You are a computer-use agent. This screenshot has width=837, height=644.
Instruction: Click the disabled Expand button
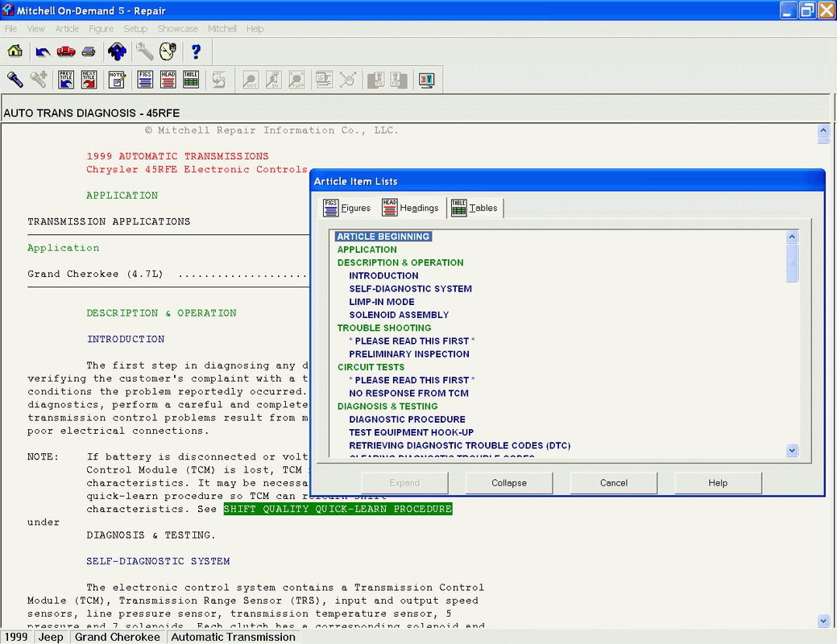tap(404, 483)
